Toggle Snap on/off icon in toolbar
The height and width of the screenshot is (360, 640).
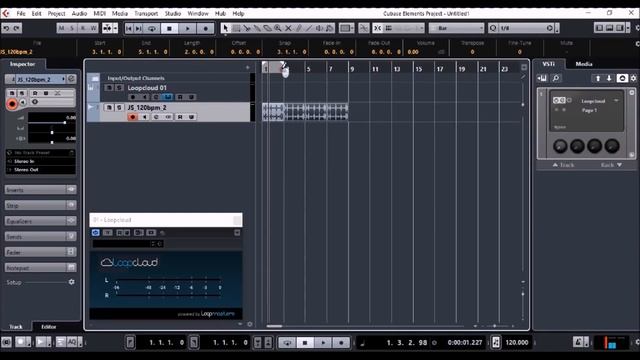click(x=378, y=28)
